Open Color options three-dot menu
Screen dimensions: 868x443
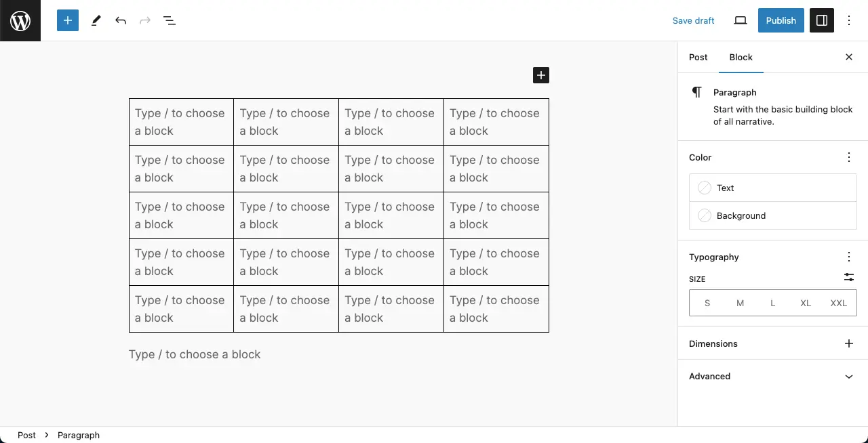[849, 157]
